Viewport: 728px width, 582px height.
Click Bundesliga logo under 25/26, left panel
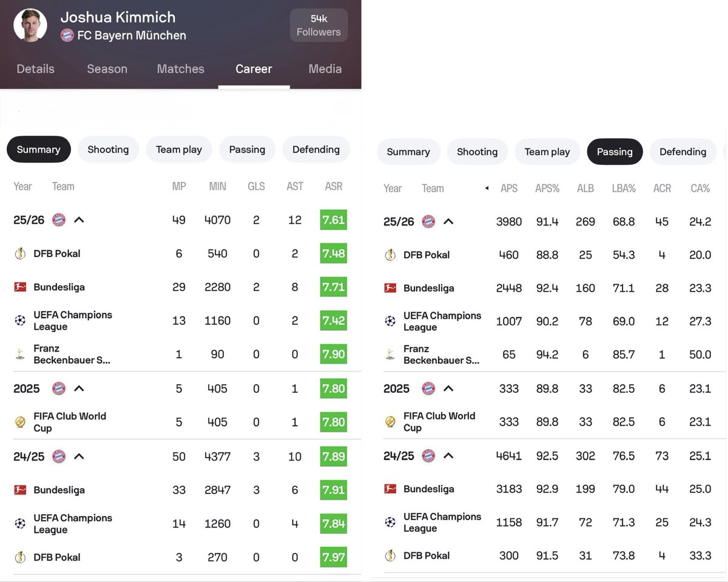pyautogui.click(x=20, y=287)
